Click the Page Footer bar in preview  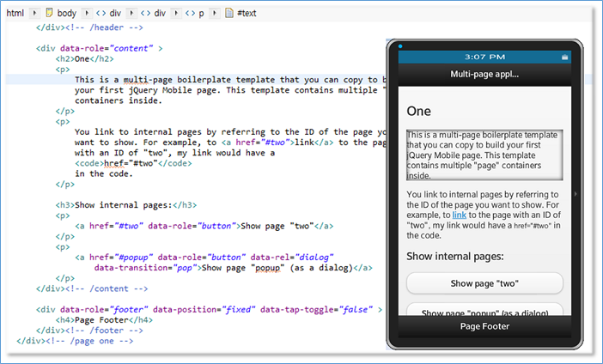tap(484, 326)
